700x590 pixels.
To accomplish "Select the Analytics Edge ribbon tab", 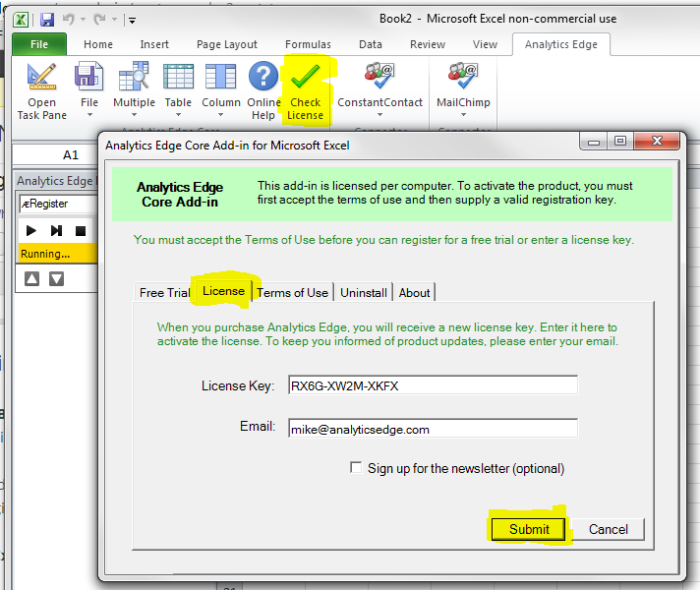I will 561,44.
